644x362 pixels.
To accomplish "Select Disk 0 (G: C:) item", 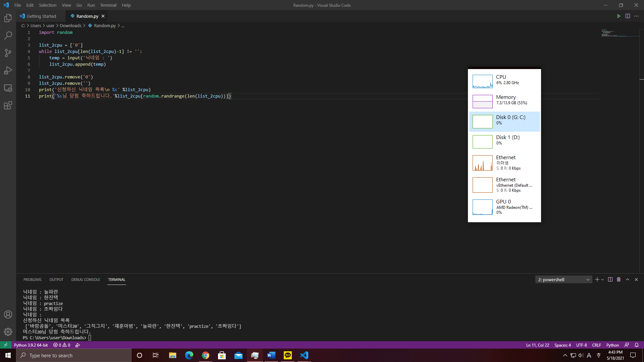I will click(504, 122).
